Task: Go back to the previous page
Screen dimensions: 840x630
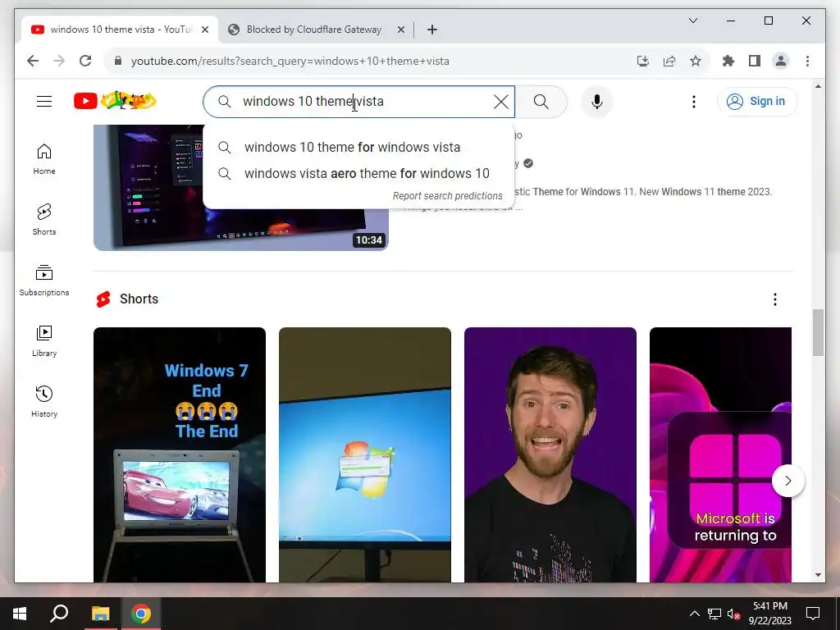Action: point(33,61)
